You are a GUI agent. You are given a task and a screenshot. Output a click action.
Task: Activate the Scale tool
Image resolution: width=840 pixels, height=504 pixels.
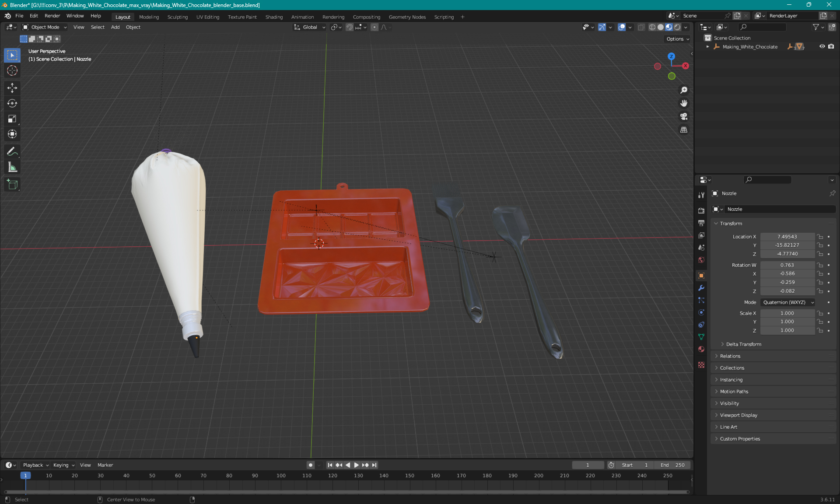tap(12, 119)
